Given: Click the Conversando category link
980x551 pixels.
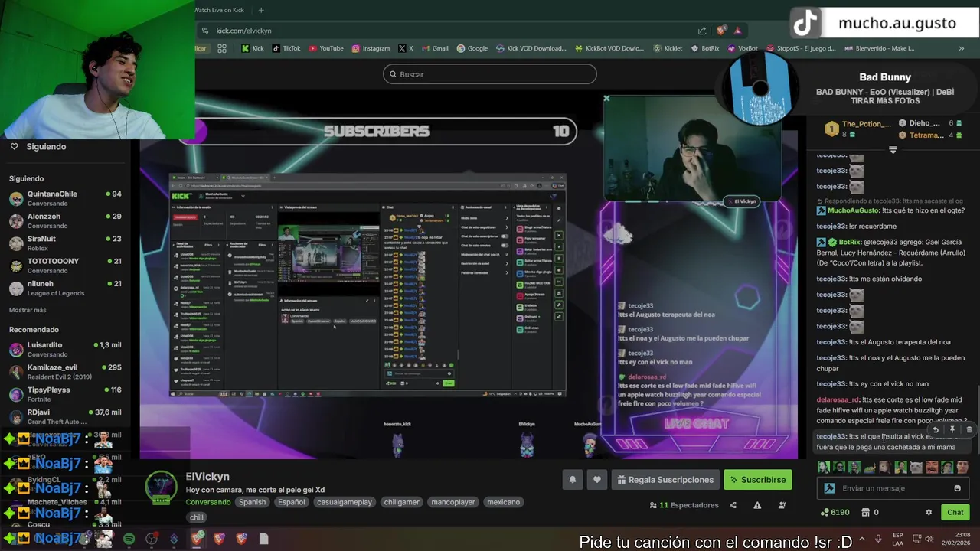Looking at the screenshot, I should [x=207, y=502].
